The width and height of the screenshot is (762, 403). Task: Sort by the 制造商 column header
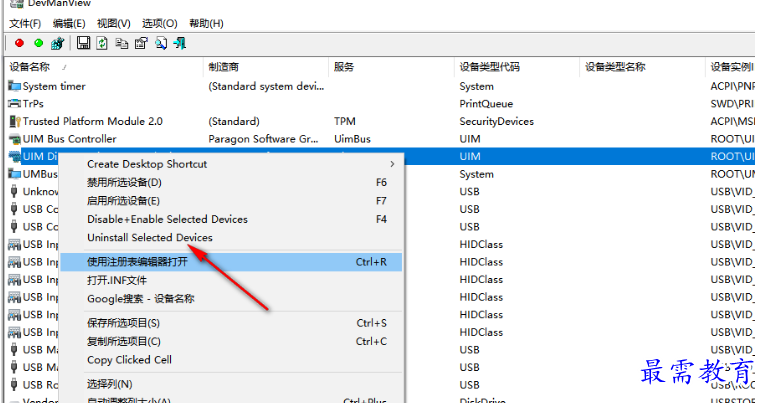223,67
